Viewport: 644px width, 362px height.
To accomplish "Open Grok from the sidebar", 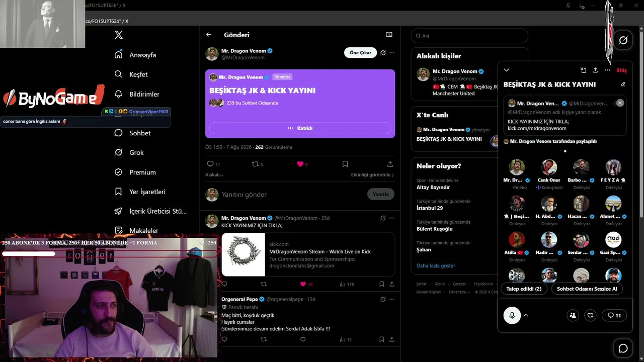I will click(x=129, y=152).
